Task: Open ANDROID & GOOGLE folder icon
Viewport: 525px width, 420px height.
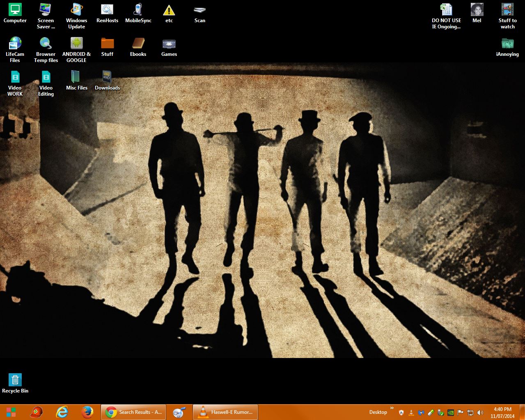Action: (76, 50)
